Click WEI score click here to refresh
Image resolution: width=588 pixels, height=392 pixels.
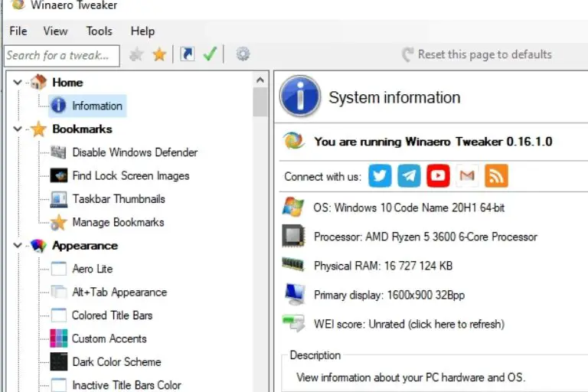pyautogui.click(x=409, y=324)
